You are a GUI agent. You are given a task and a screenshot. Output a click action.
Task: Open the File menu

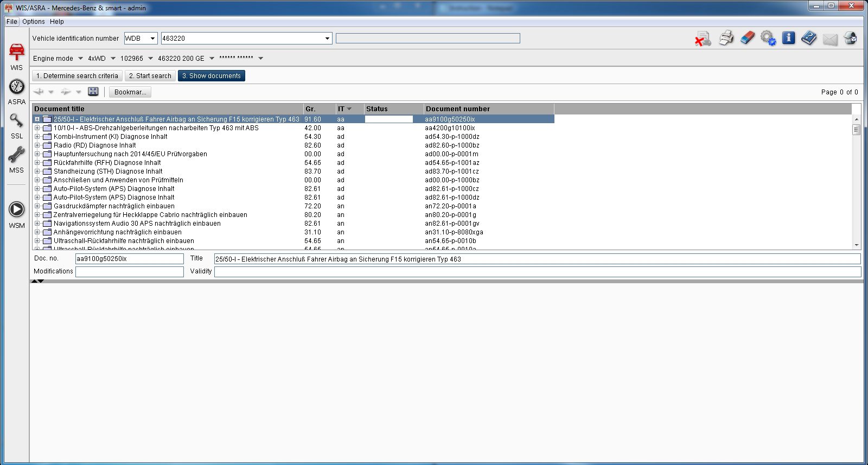(x=12, y=22)
